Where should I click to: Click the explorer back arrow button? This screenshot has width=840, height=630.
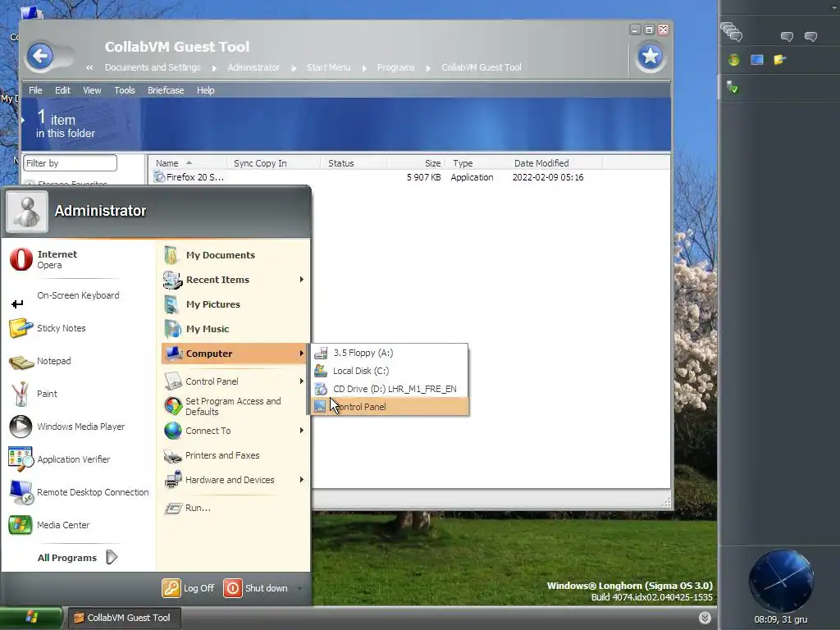click(x=40, y=56)
